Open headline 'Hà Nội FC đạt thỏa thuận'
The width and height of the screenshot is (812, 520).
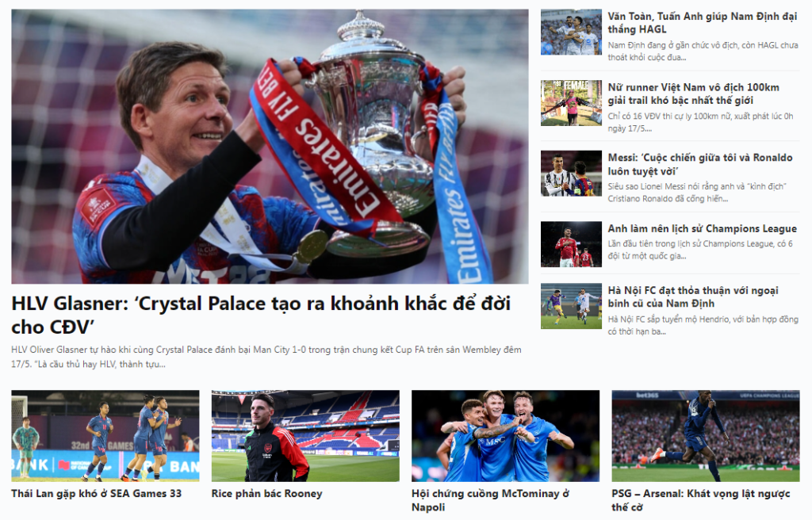coord(693,296)
